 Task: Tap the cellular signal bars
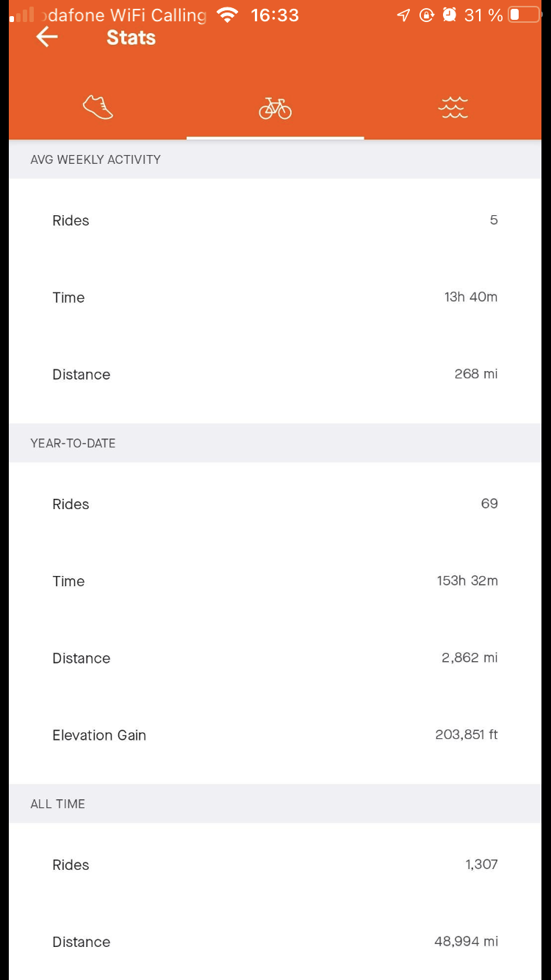point(22,15)
